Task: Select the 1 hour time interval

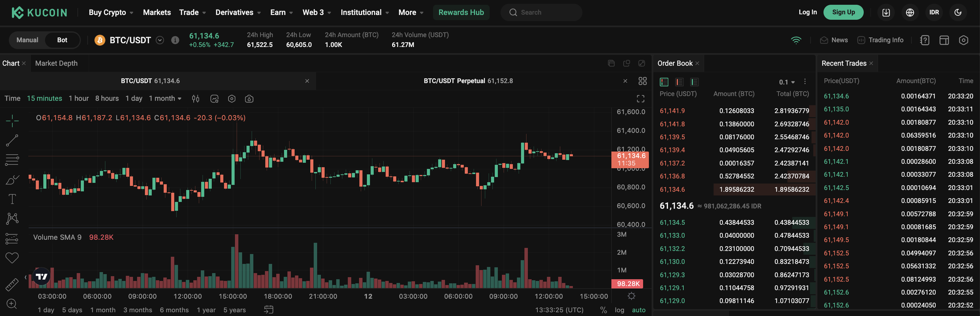Action: [x=79, y=98]
